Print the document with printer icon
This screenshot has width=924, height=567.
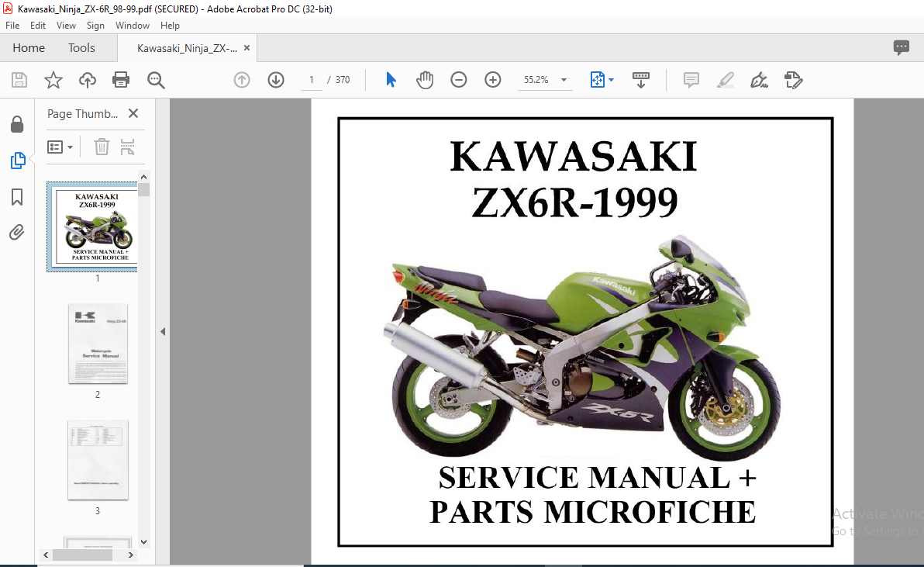(x=121, y=80)
